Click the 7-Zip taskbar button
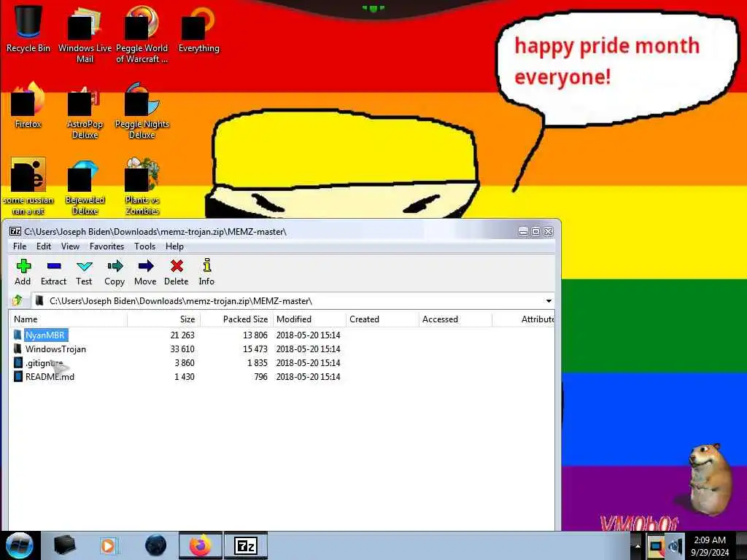 pyautogui.click(x=246, y=545)
